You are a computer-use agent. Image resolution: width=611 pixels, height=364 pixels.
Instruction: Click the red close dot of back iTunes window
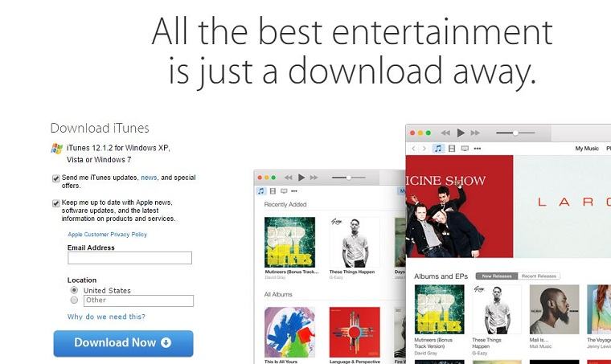[260, 178]
